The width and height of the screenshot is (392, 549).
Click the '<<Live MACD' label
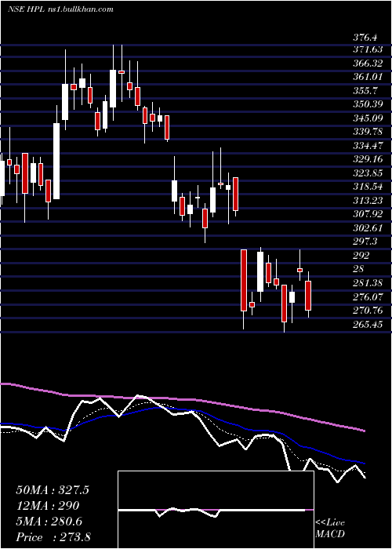[330, 528]
